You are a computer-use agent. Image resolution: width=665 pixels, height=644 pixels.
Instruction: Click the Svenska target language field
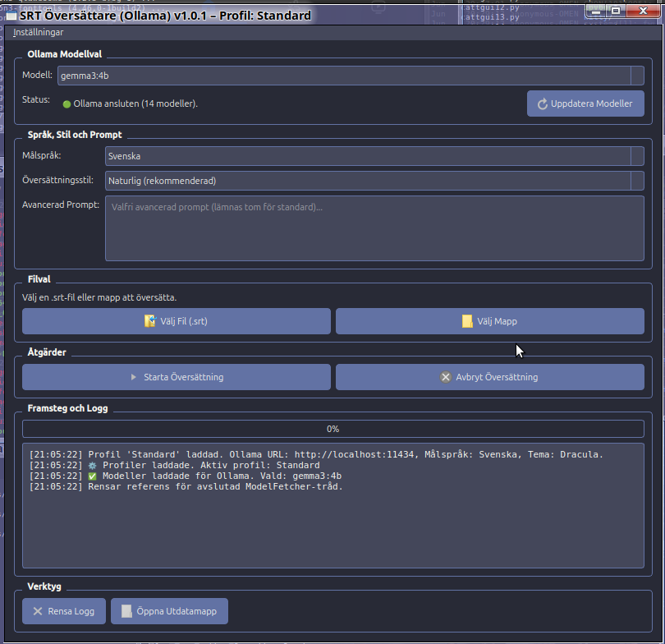(x=367, y=156)
